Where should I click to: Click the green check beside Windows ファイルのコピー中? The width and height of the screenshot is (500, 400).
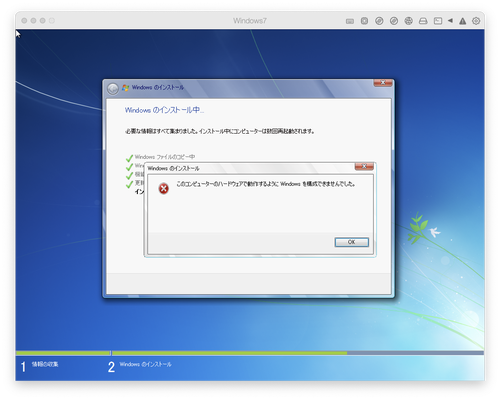pos(129,158)
